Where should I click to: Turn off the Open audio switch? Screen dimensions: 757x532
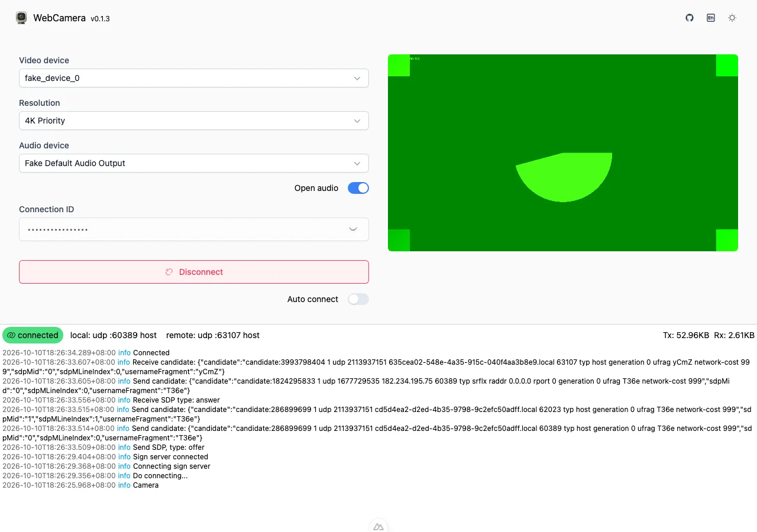tap(358, 188)
